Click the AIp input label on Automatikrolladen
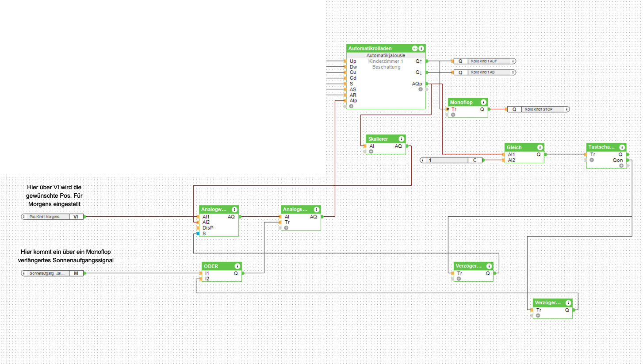The image size is (643, 364). (353, 100)
